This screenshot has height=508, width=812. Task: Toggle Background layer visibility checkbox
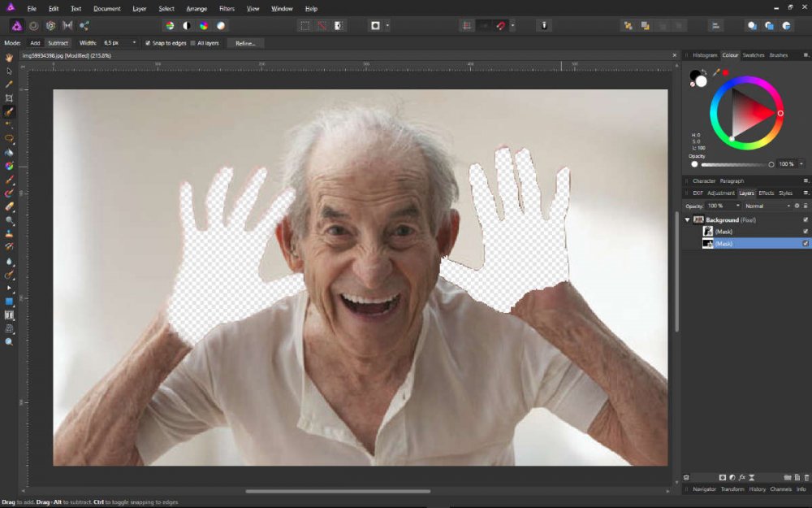(x=805, y=219)
